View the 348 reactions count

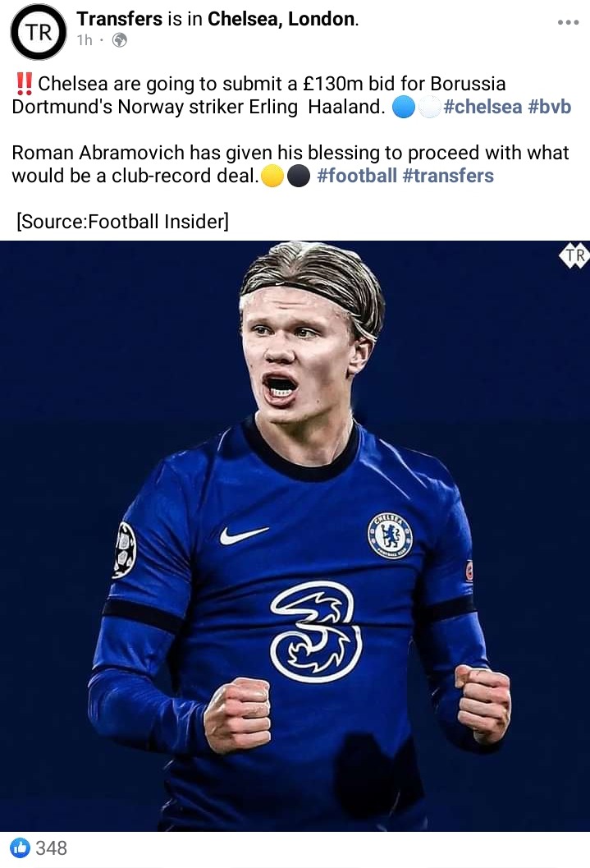52,847
